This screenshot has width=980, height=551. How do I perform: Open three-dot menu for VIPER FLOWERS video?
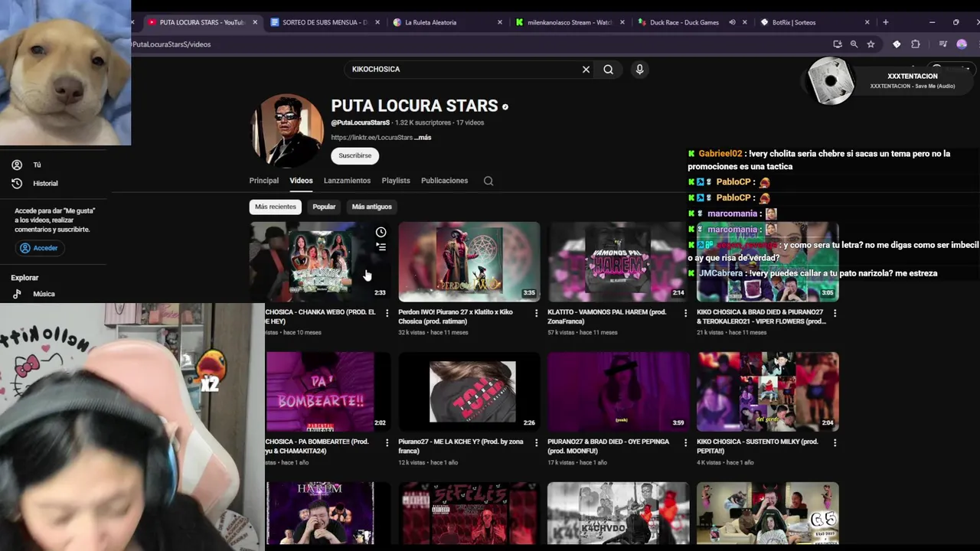835,313
